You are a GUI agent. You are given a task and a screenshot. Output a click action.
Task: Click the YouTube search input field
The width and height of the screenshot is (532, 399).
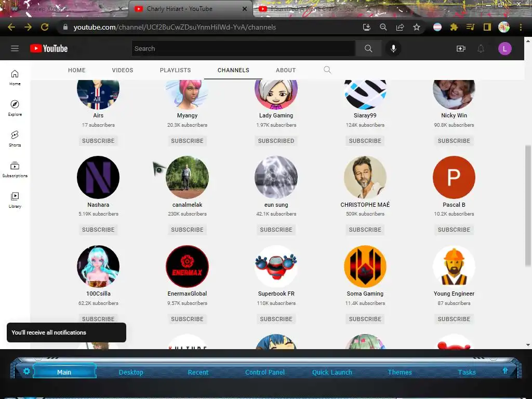(244, 48)
